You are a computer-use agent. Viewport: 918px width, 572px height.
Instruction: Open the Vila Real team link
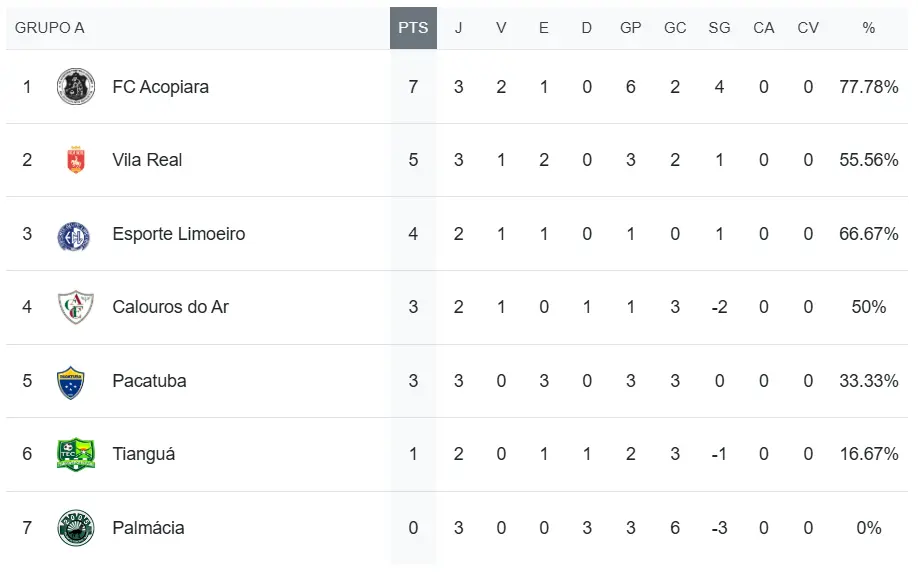coord(147,160)
